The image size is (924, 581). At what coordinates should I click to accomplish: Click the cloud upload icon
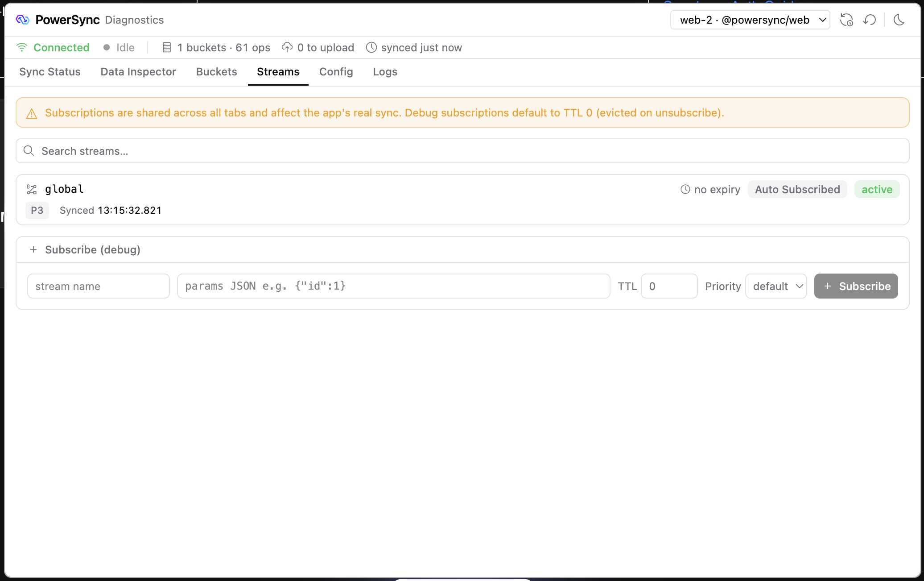click(287, 47)
